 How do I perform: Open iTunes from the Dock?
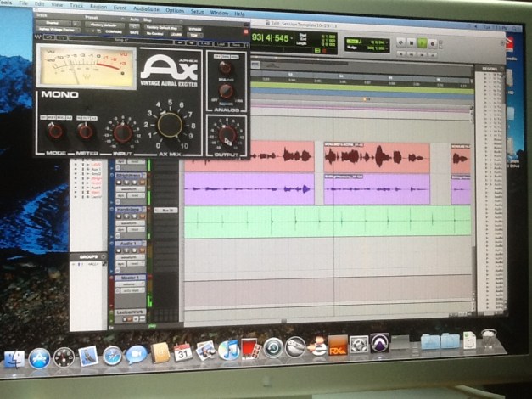pos(229,350)
